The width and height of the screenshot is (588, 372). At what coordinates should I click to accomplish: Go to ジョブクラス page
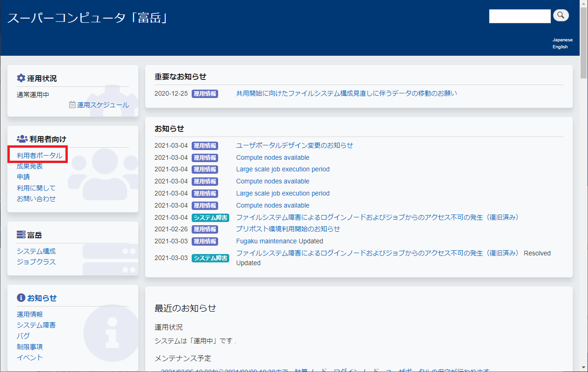tap(36, 262)
